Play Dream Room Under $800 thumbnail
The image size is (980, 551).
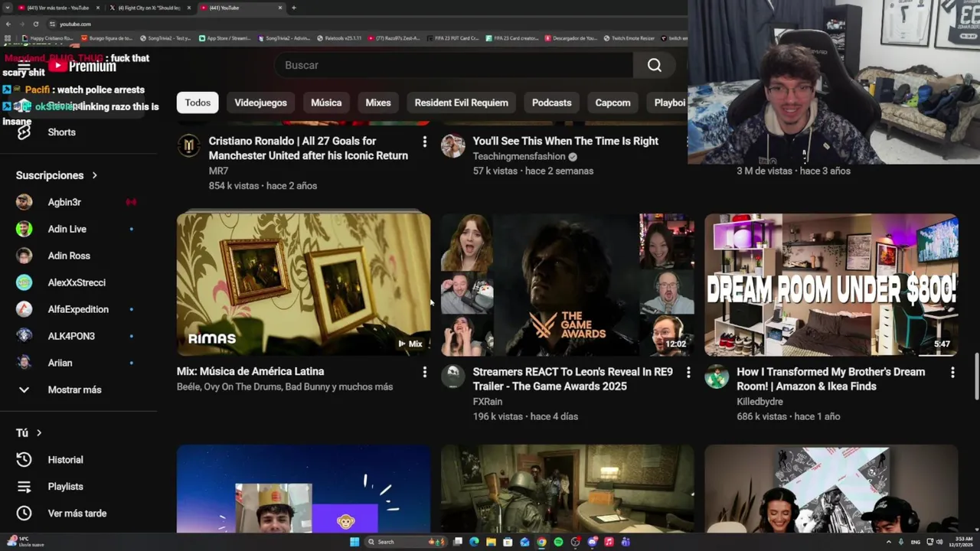click(831, 285)
